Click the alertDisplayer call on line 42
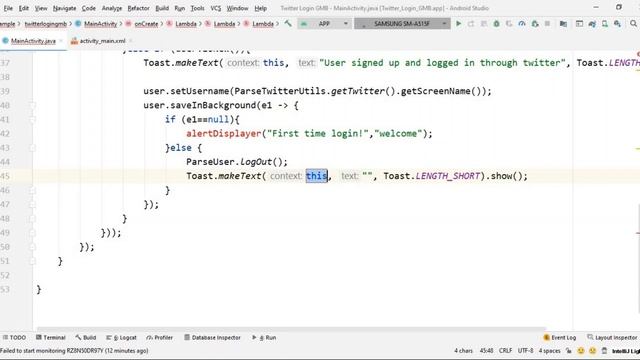 coord(224,133)
